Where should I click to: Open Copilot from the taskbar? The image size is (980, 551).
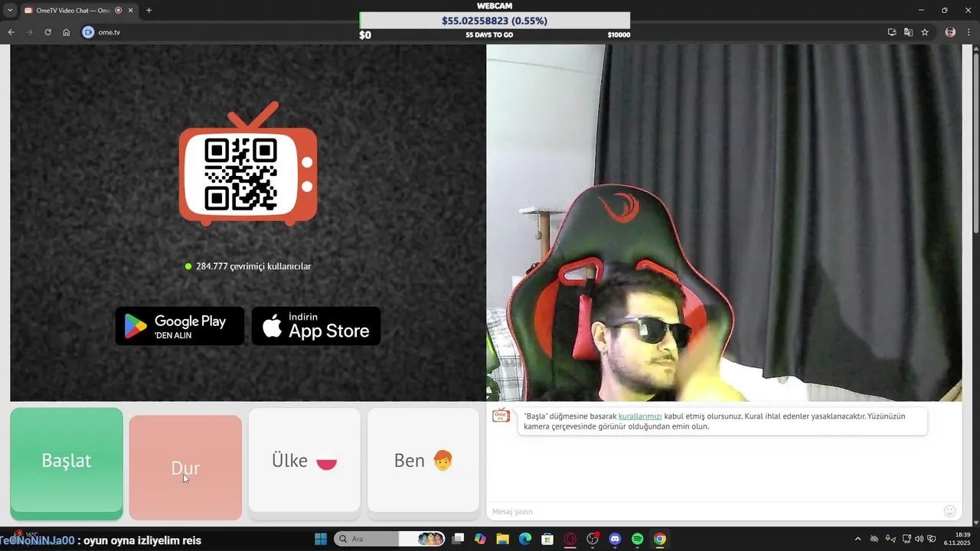480,539
